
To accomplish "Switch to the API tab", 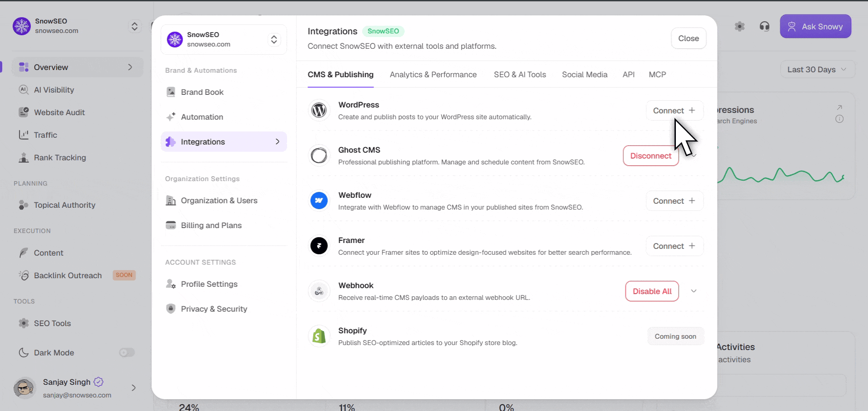I will pyautogui.click(x=628, y=75).
